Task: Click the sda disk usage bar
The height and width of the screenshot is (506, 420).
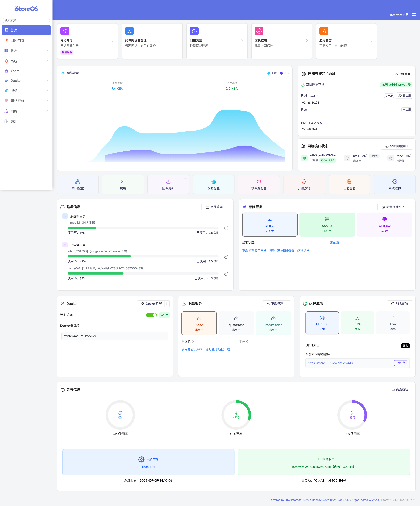Action: click(143, 256)
